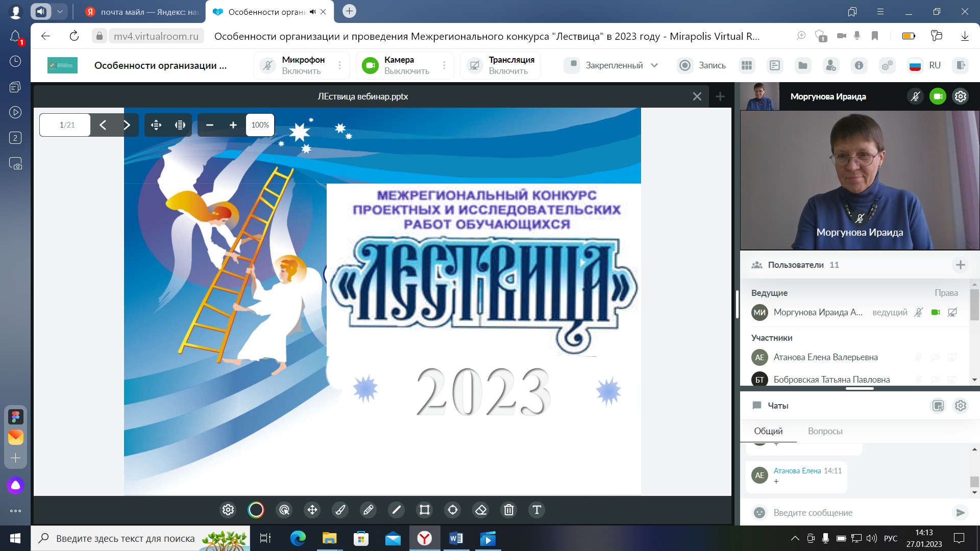Start session recording with Запись

click(702, 65)
